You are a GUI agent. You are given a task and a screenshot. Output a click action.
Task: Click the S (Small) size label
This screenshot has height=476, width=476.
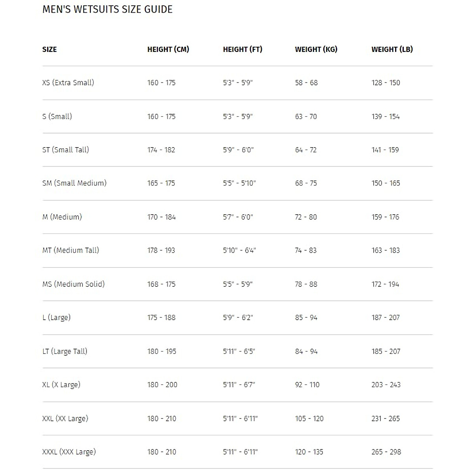57,117
